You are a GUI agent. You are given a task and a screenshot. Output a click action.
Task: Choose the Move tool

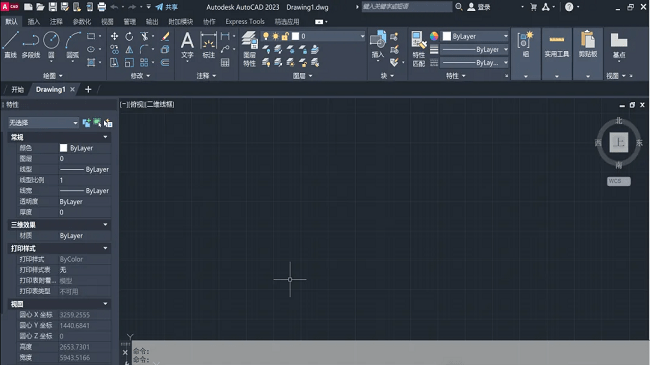[x=114, y=36]
